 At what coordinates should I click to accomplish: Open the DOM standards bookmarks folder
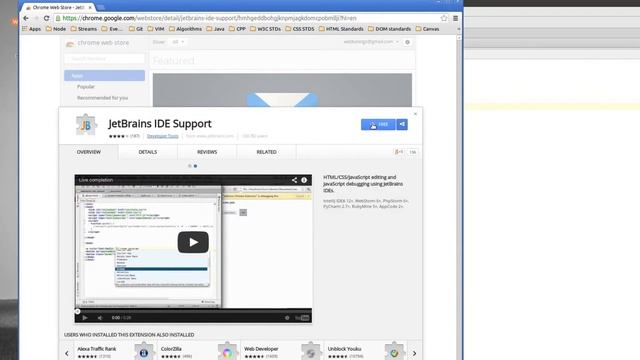[389, 29]
